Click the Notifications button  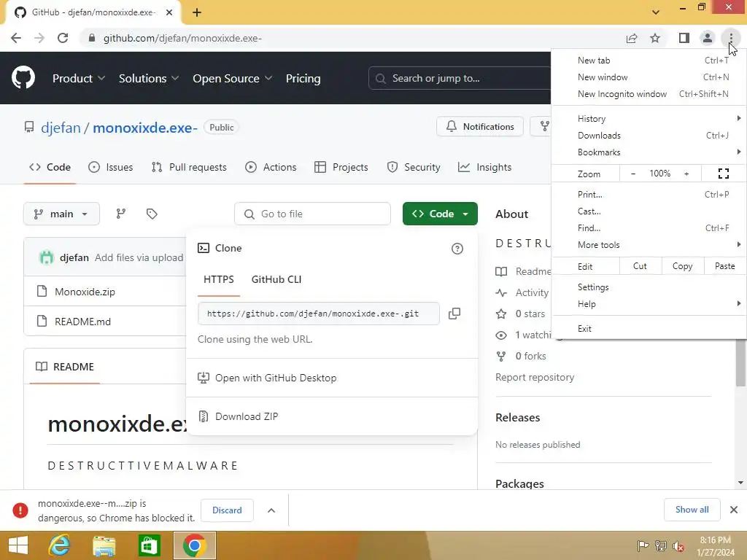[x=480, y=127]
